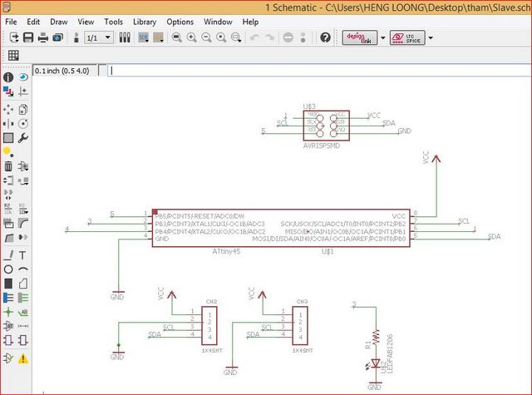Image resolution: width=532 pixels, height=395 pixels.
Task: Click the Open file toolbar icon
Action: tap(13, 37)
